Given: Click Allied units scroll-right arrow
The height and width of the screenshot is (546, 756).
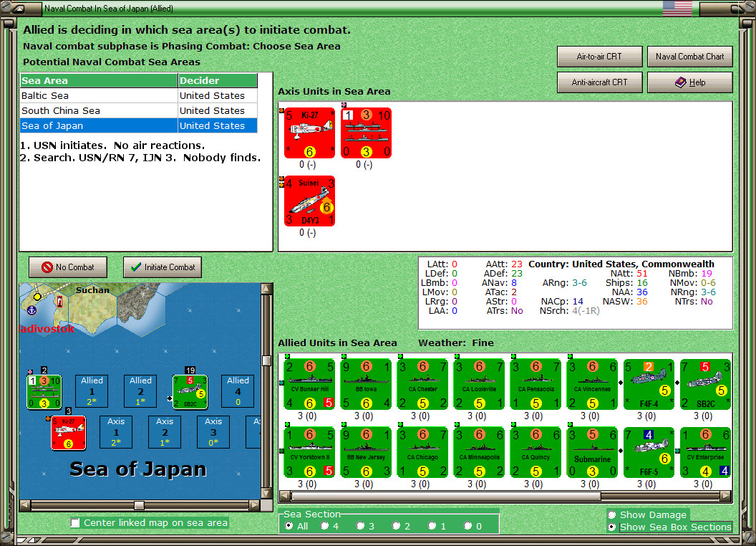Looking at the screenshot, I should pos(726,496).
